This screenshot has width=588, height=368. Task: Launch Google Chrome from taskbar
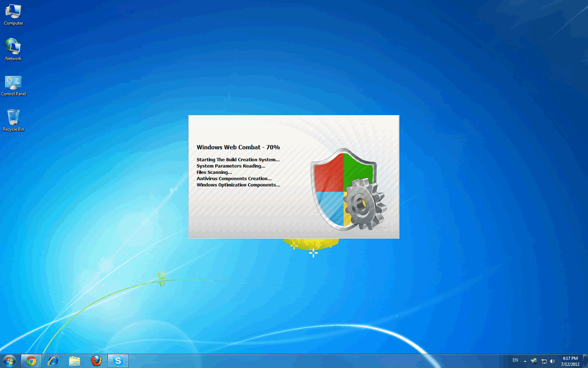31,361
